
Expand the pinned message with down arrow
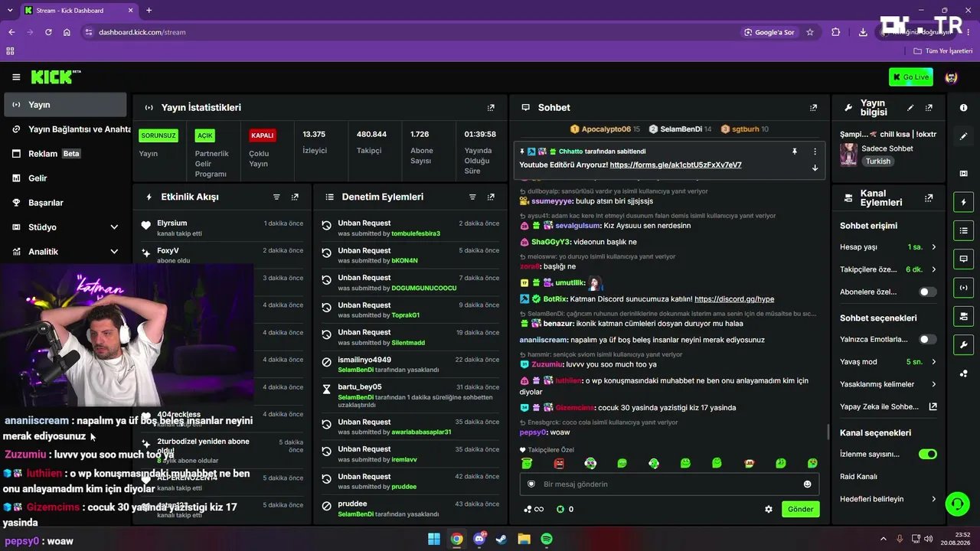tap(815, 168)
